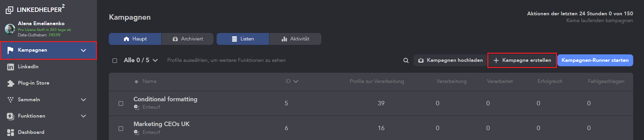Viewport: 644px width, 140px height.
Task: Select the Marketing CEOs UK checkbox
Action: coord(121,128)
